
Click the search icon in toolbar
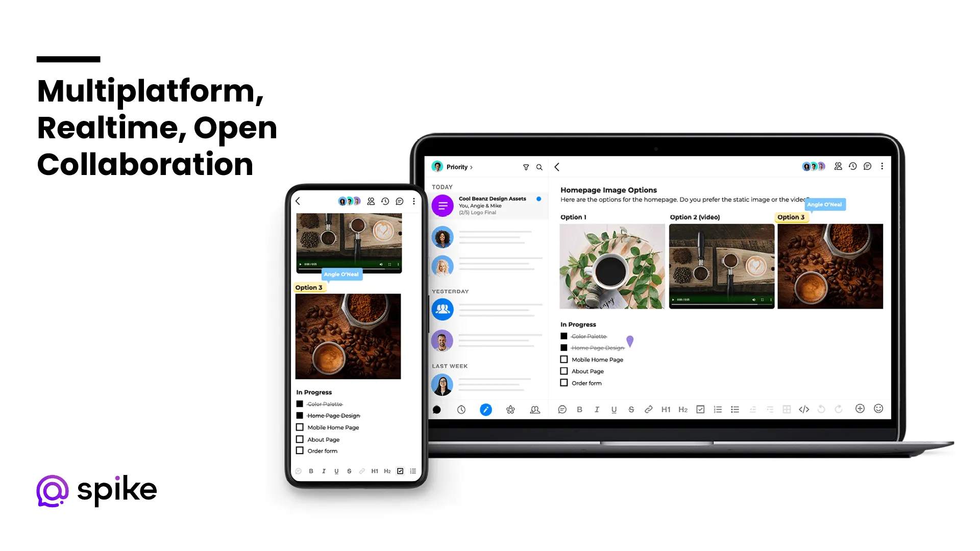pos(538,167)
